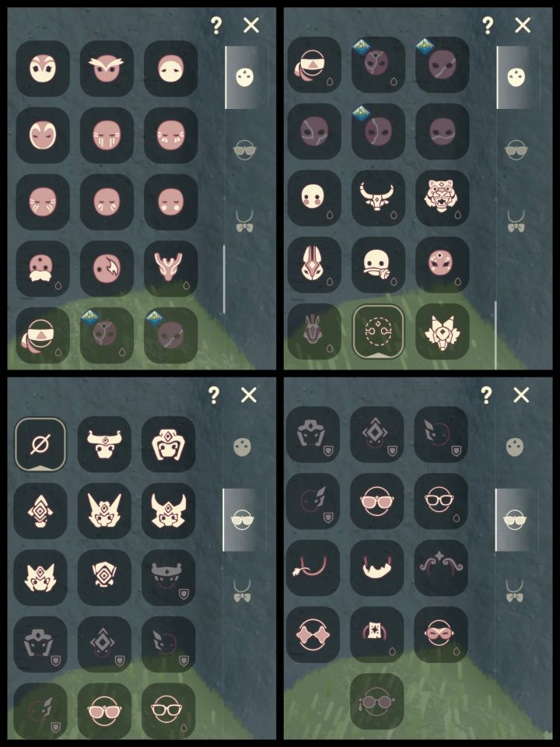Select the white beard accessory

pos(376,568)
